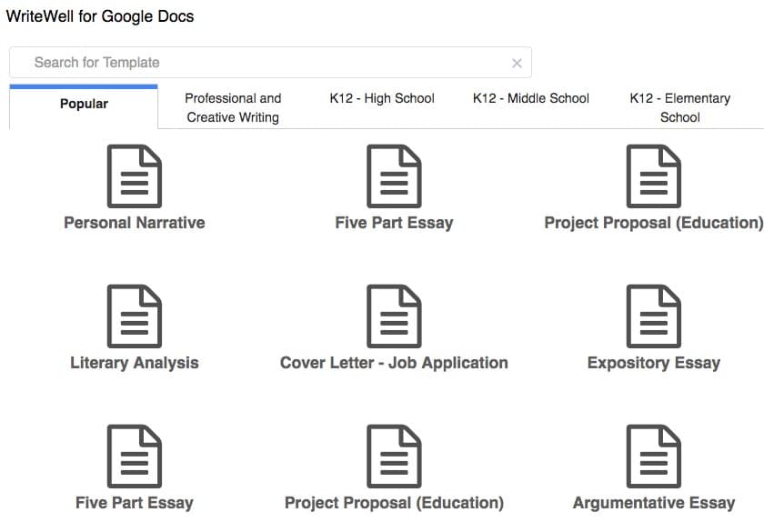
Task: Open Personal Narrative via its text label
Action: 134,222
